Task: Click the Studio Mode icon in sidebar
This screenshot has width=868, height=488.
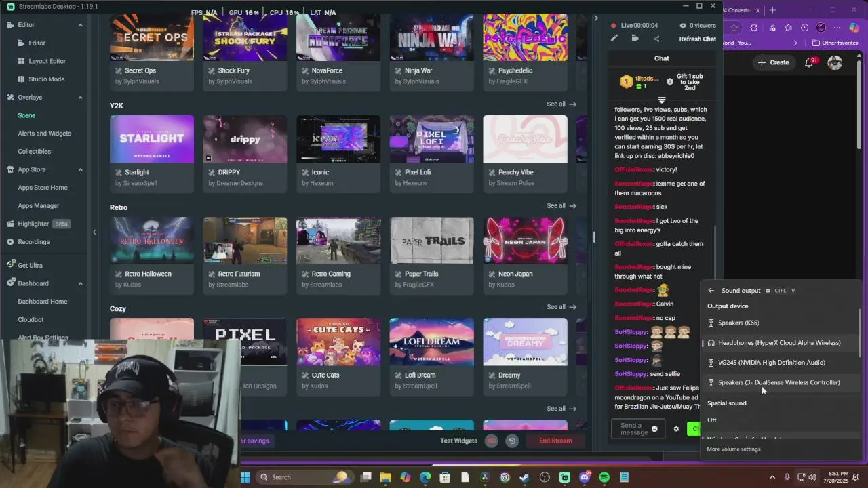Action: point(21,79)
